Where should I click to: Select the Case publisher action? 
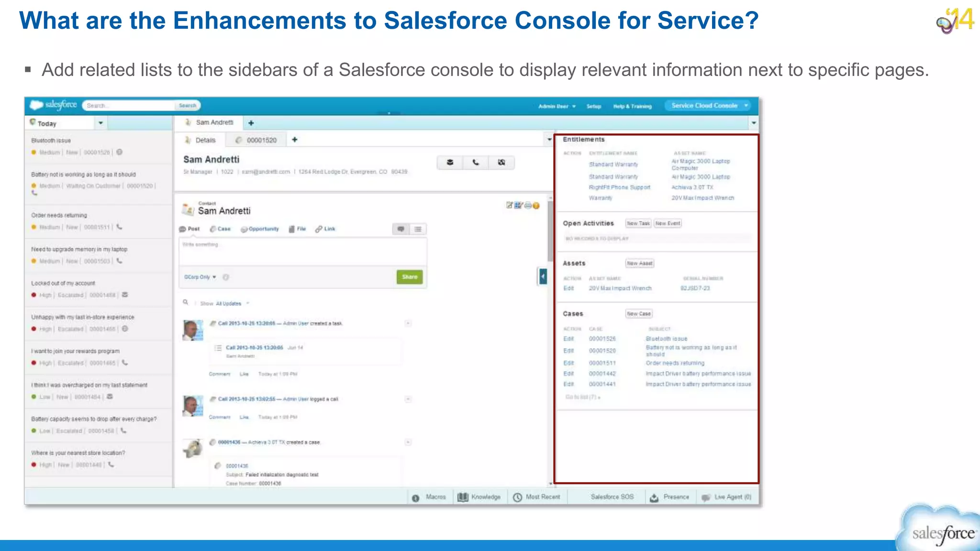[x=221, y=229]
